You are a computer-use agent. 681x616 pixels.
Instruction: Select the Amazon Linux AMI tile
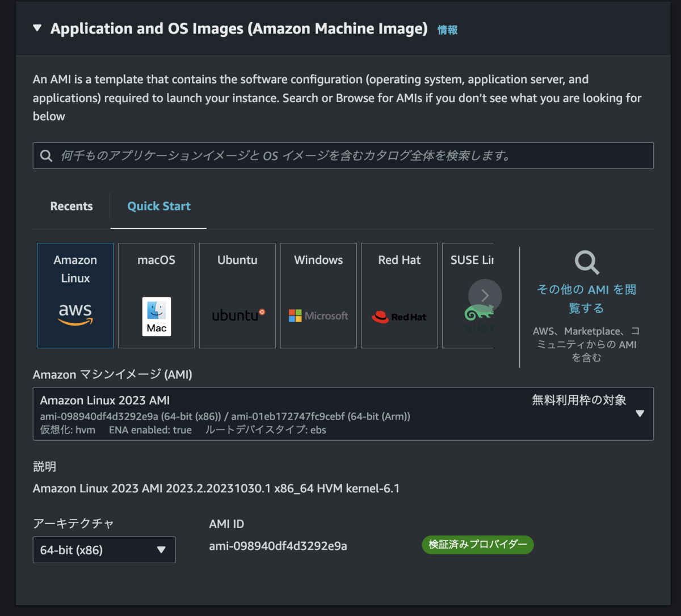coord(75,296)
